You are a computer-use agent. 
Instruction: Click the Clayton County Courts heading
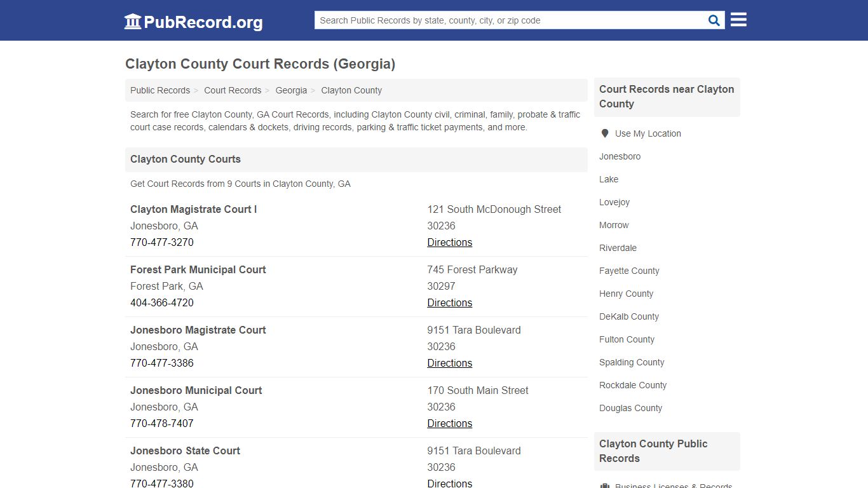click(186, 159)
